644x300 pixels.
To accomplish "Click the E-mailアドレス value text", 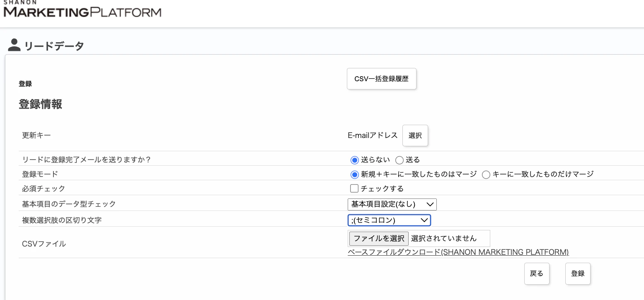I will click(x=373, y=135).
